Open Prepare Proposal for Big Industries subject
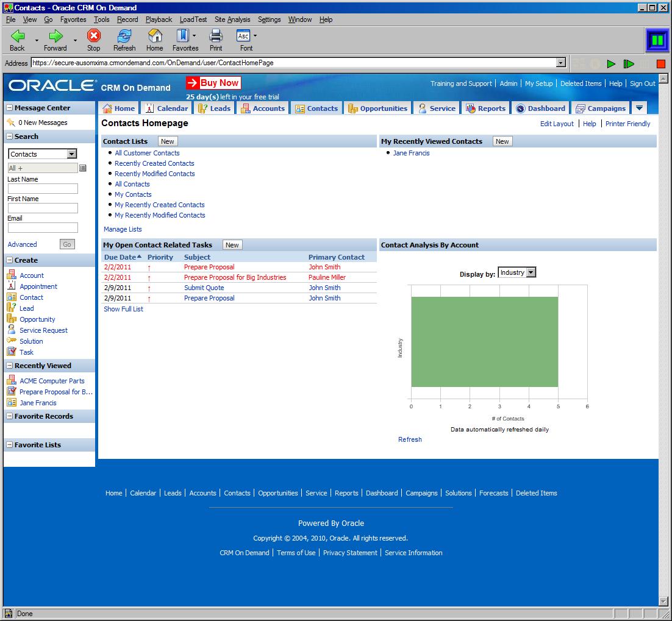The image size is (672, 621). click(235, 277)
